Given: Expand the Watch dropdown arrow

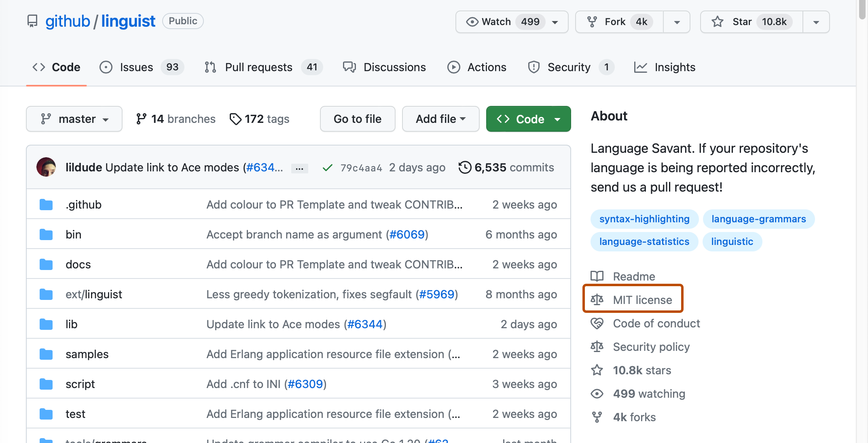Looking at the screenshot, I should pos(555,21).
